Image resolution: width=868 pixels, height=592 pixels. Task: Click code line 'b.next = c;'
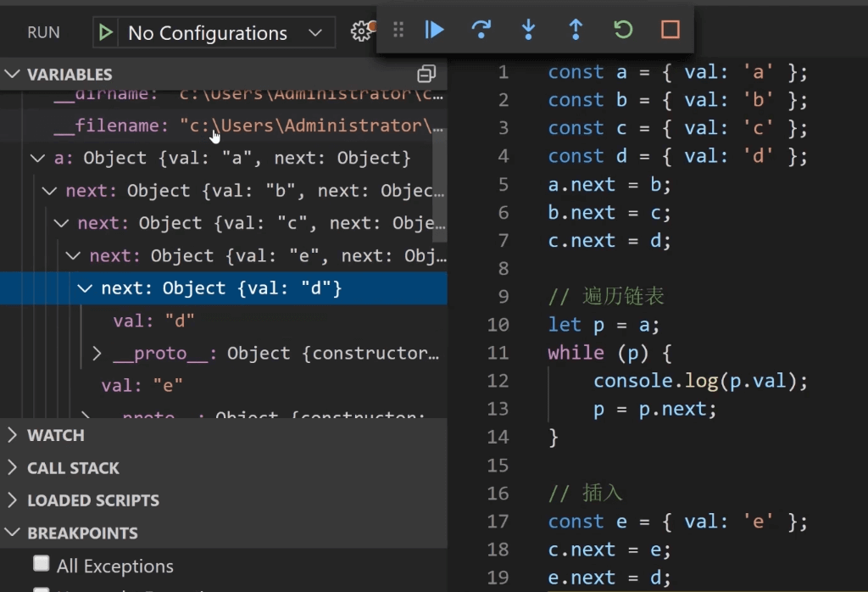point(609,213)
